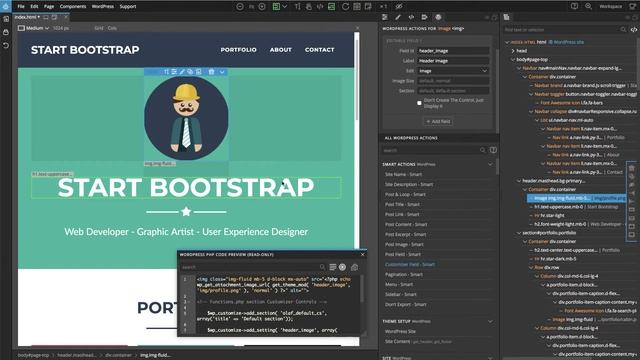The height and width of the screenshot is (360, 640).
Task: Click zoom in plus icon in toolbar
Action: 262,7
